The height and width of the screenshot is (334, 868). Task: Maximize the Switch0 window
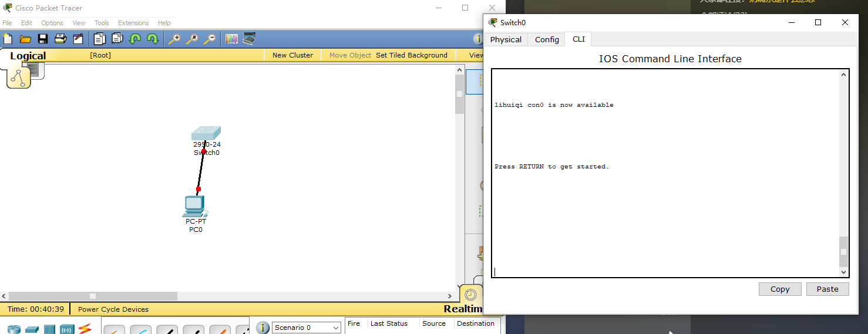818,22
